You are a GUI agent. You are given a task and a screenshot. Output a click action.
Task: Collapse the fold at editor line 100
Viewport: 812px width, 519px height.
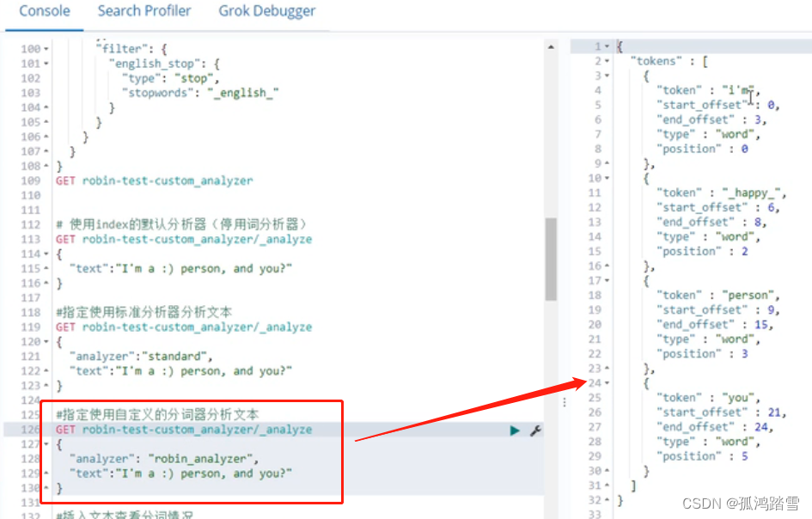coord(46,49)
